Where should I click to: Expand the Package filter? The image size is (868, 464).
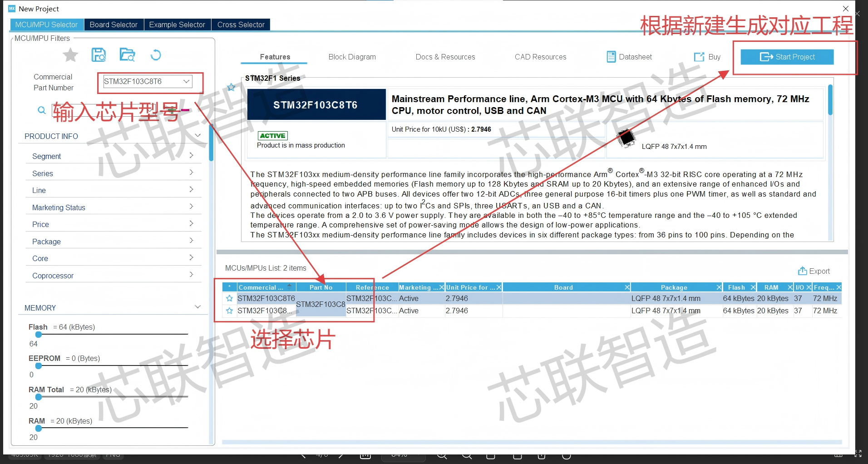[191, 241]
